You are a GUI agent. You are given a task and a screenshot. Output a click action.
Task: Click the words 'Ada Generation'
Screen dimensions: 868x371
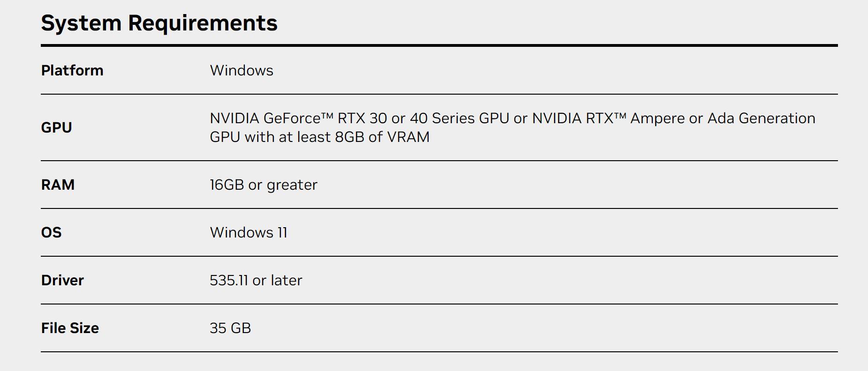click(x=762, y=118)
